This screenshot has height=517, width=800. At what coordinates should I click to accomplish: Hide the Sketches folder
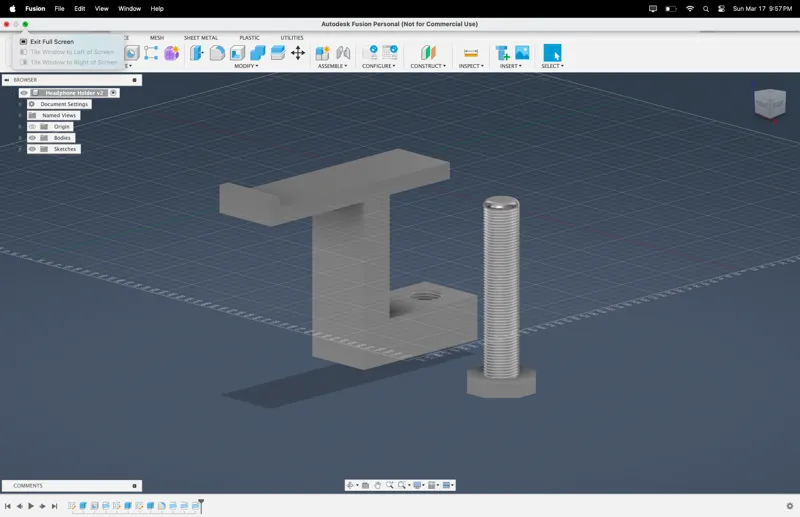[x=32, y=149]
